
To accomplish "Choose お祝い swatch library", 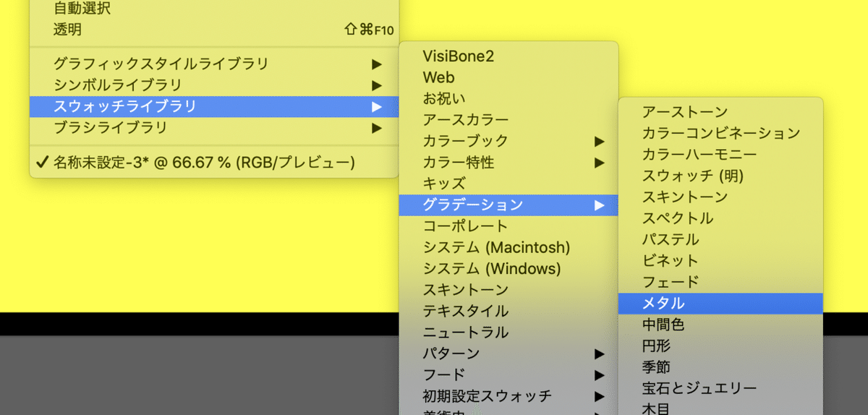I will [509, 98].
